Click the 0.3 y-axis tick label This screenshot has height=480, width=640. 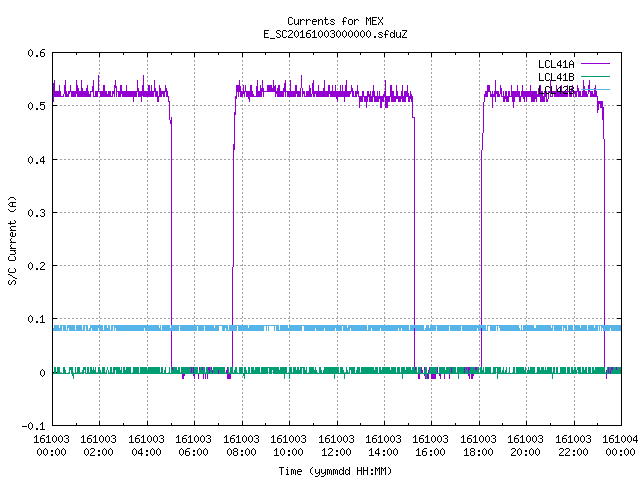coord(36,213)
